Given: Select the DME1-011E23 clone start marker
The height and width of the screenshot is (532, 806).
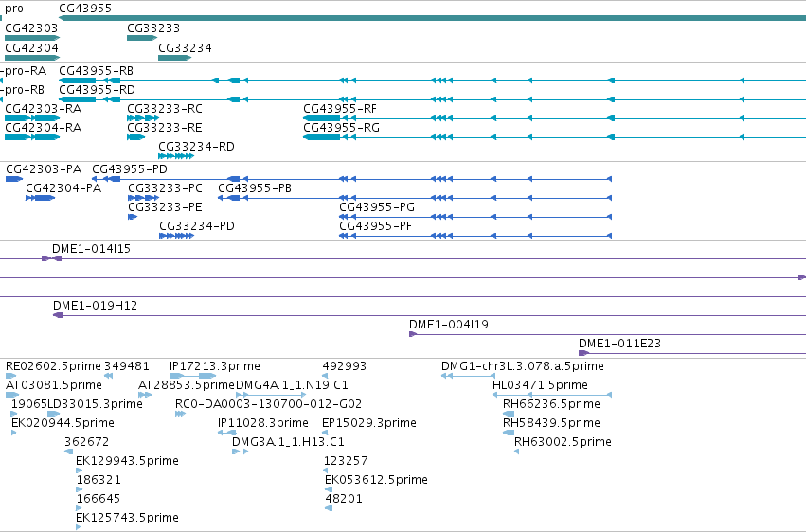Looking at the screenshot, I should click(x=583, y=353).
